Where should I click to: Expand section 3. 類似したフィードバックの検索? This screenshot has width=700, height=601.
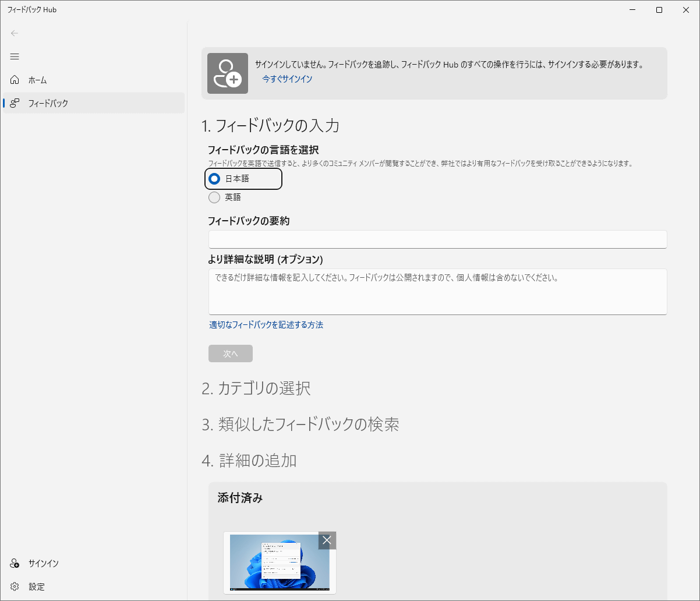click(300, 425)
